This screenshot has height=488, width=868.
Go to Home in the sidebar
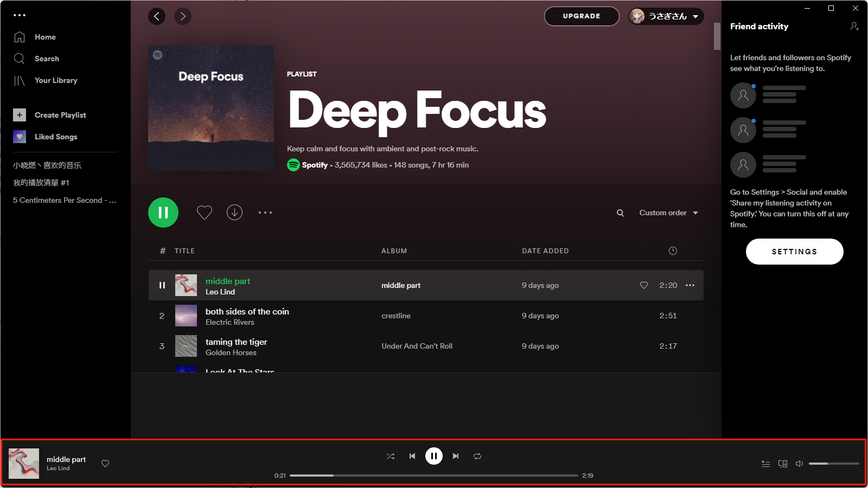coord(35,37)
